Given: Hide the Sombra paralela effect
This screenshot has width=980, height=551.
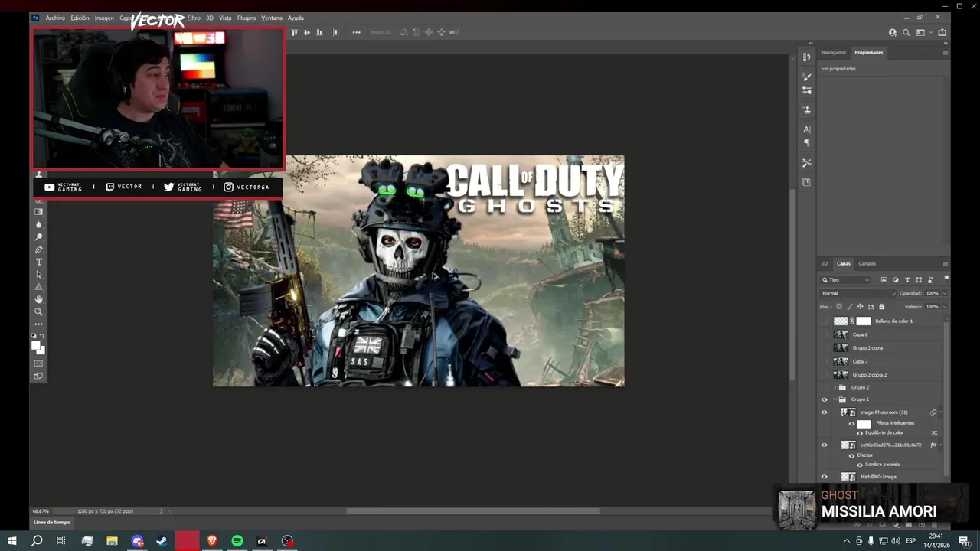Looking at the screenshot, I should pos(859,465).
